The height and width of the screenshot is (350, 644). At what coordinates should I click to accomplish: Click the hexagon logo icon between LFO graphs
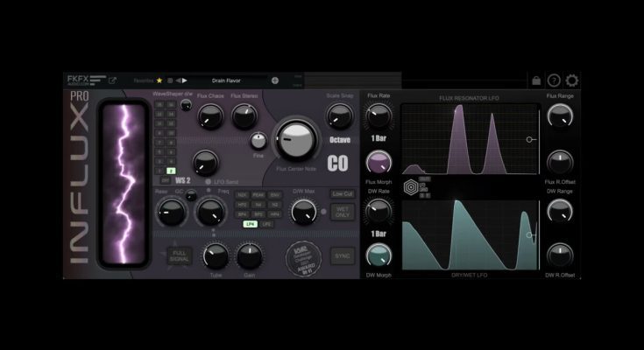click(x=410, y=186)
